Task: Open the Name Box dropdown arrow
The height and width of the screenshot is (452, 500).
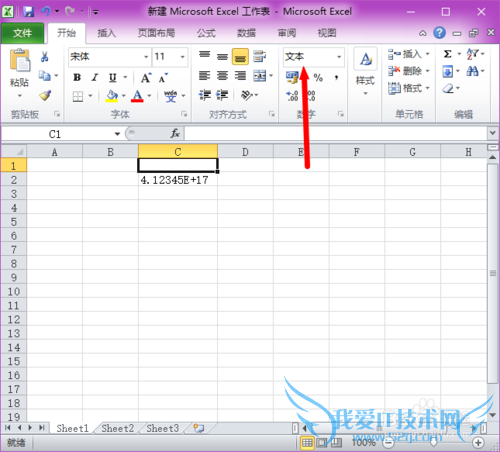Action: click(117, 134)
